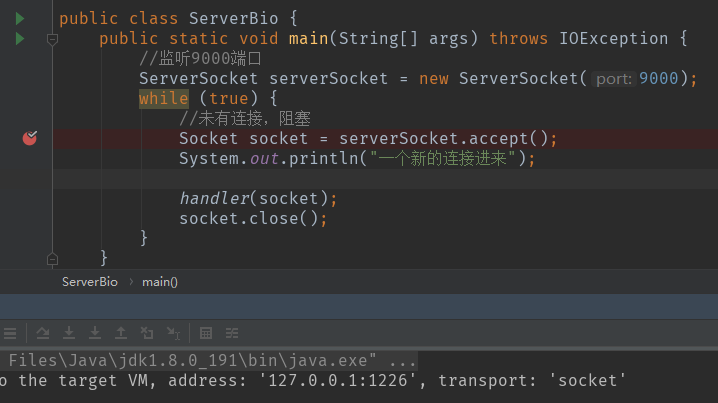Click the Trace Current Stream Chain icon
This screenshot has height=403, width=718.
pos(232,333)
